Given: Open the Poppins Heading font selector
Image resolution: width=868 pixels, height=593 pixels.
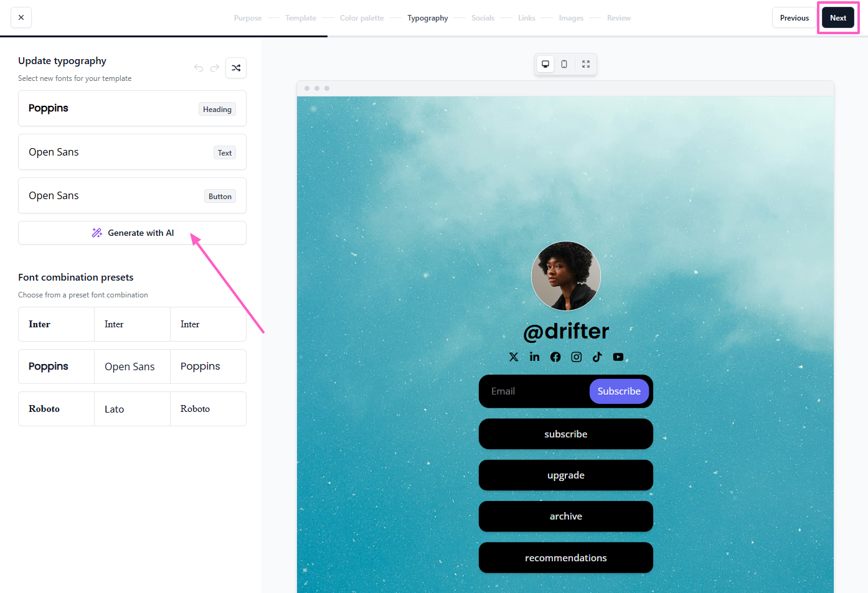Looking at the screenshot, I should [132, 108].
